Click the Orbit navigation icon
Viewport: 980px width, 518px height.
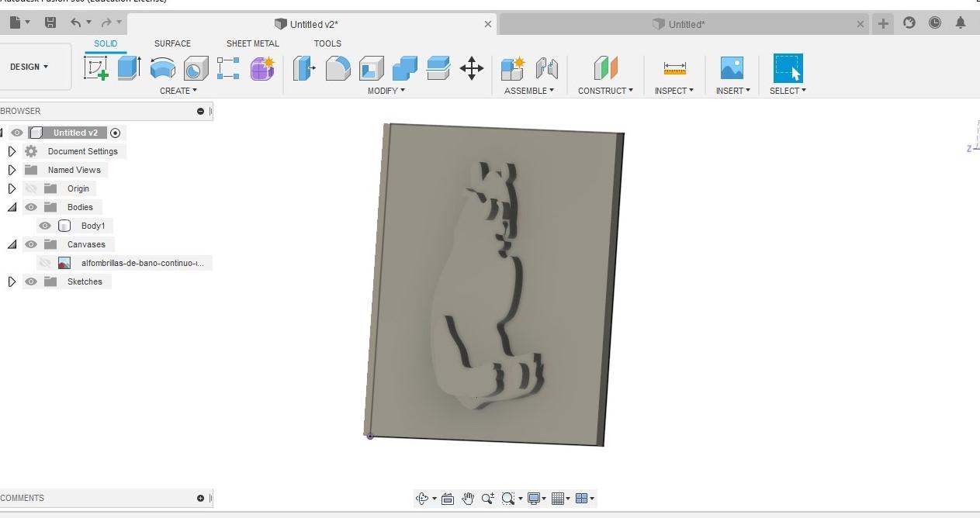(x=422, y=499)
